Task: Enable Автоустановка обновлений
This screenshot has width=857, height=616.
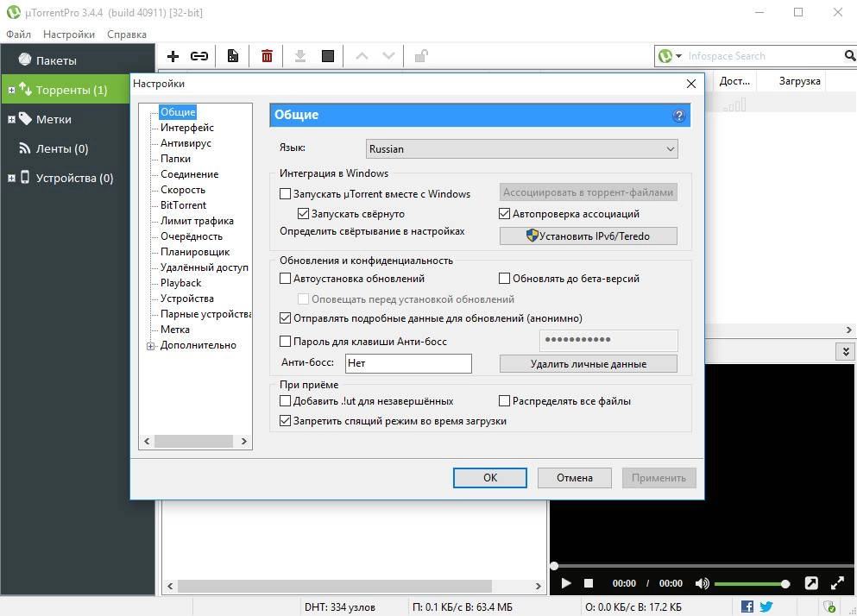Action: coord(285,278)
